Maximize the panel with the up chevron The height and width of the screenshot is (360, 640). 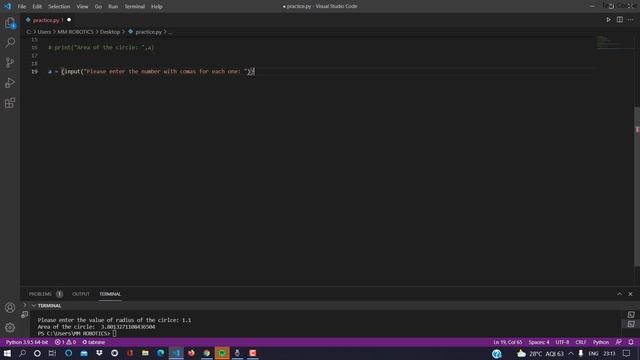click(x=620, y=294)
